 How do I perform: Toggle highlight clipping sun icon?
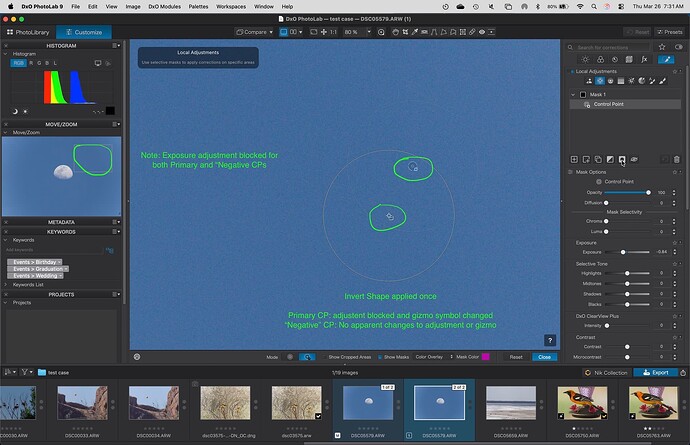click(25, 112)
